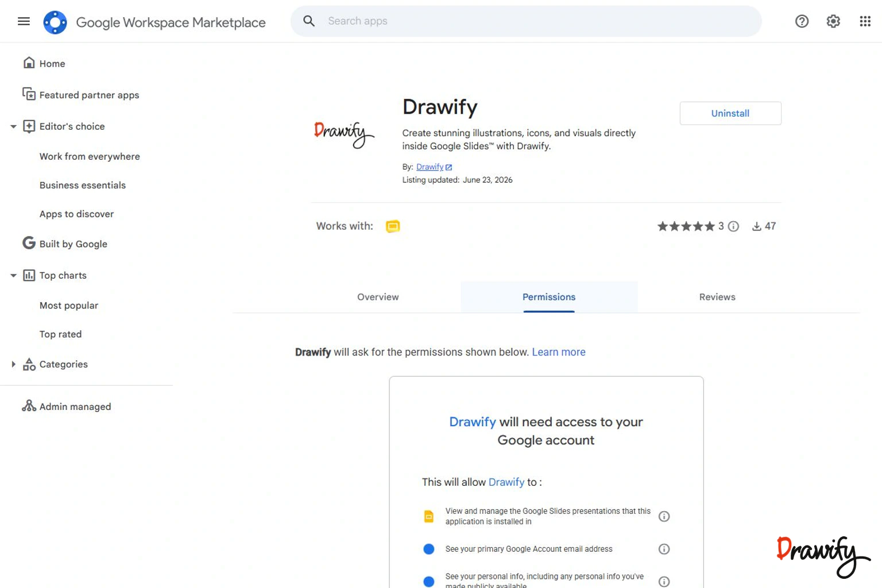
Task: Click the rating info icon
Action: [733, 226]
